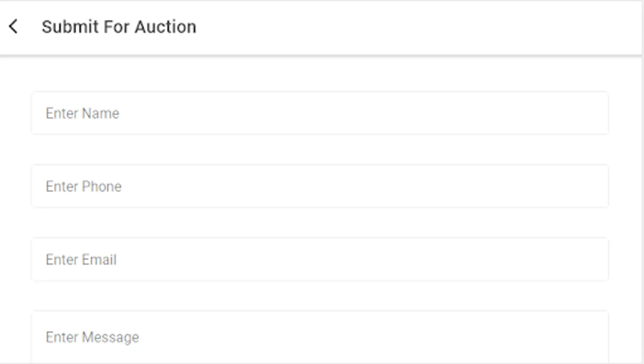
Task: Click the Enter Name field
Action: pyautogui.click(x=319, y=113)
